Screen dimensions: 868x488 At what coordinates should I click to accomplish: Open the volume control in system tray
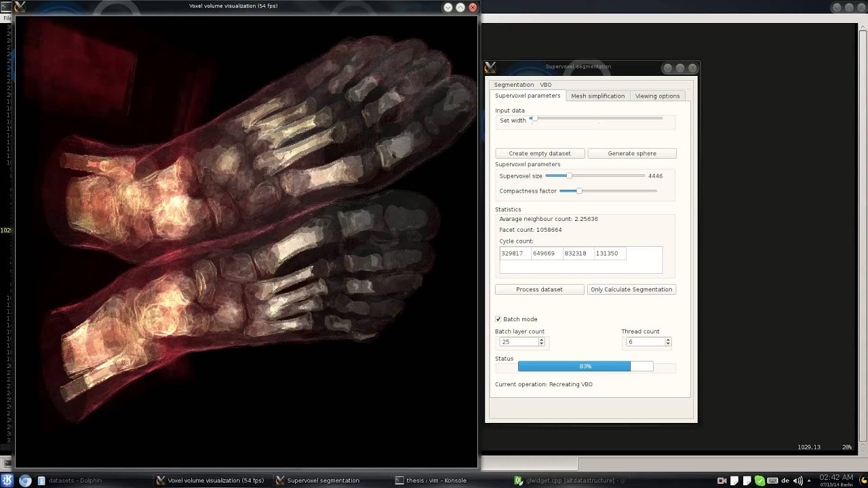(x=797, y=481)
